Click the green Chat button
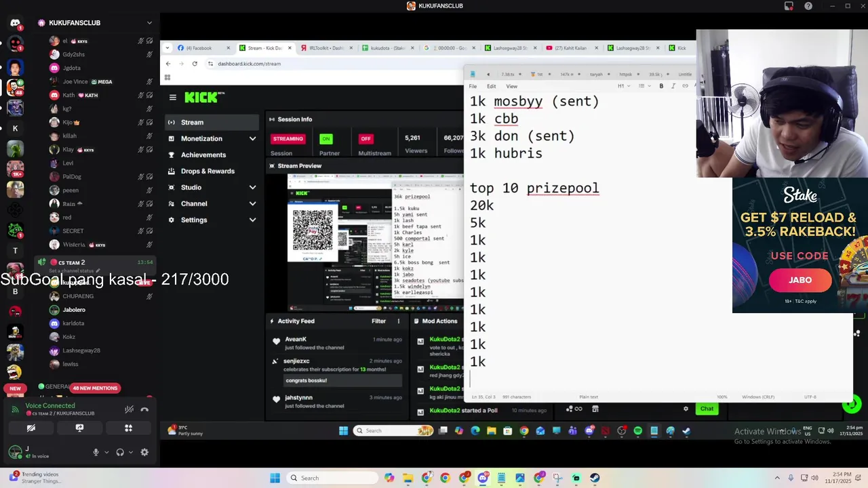The height and width of the screenshot is (488, 868). pos(707,409)
